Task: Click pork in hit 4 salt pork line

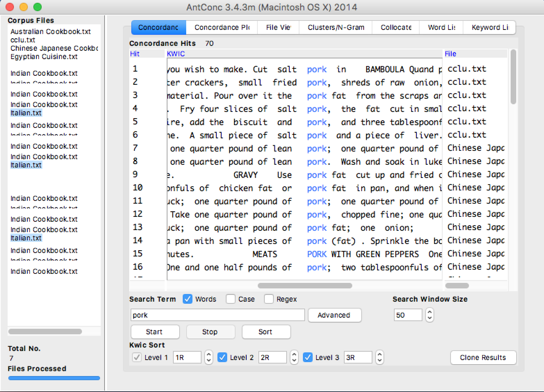Action: click(317, 109)
